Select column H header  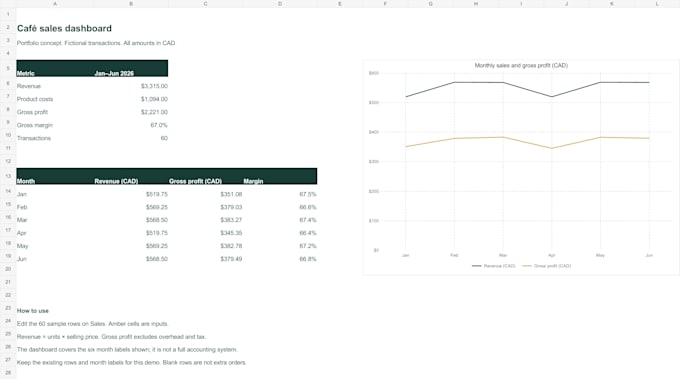click(x=476, y=3)
